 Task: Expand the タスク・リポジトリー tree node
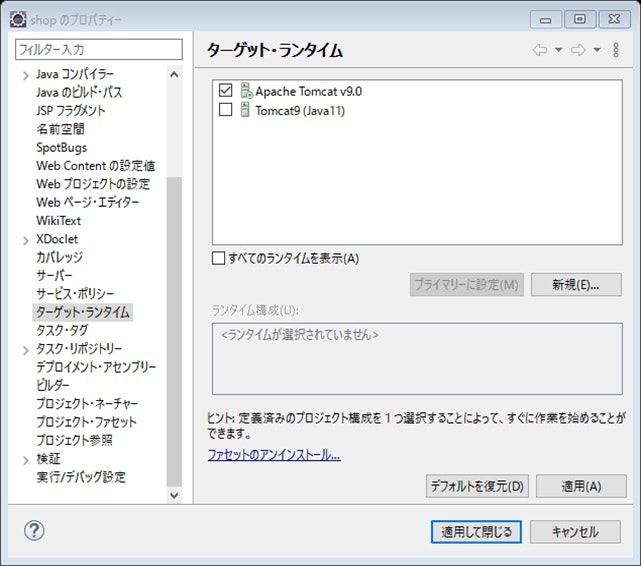tap(26, 350)
